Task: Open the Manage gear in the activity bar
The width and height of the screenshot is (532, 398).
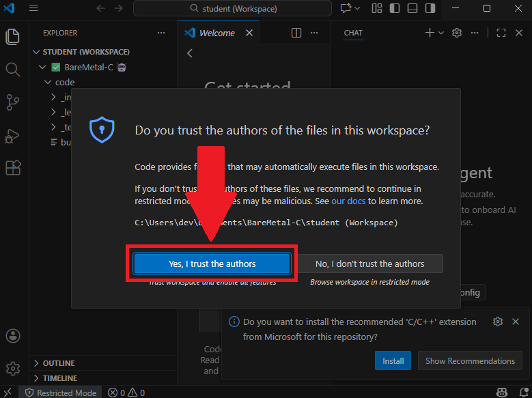Action: [x=13, y=369]
